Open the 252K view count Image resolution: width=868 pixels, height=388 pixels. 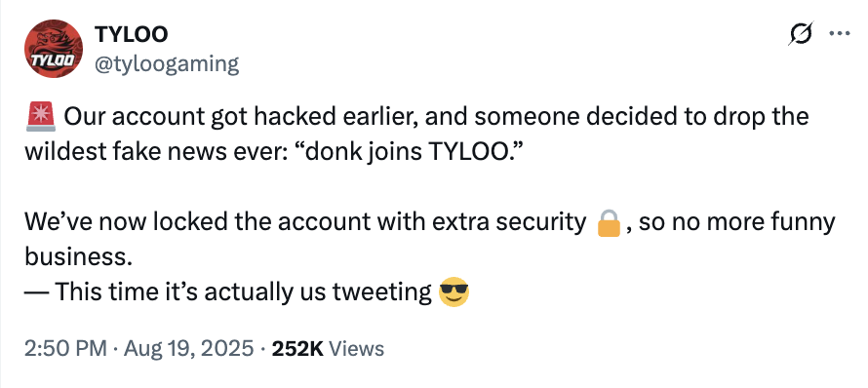[x=297, y=349]
